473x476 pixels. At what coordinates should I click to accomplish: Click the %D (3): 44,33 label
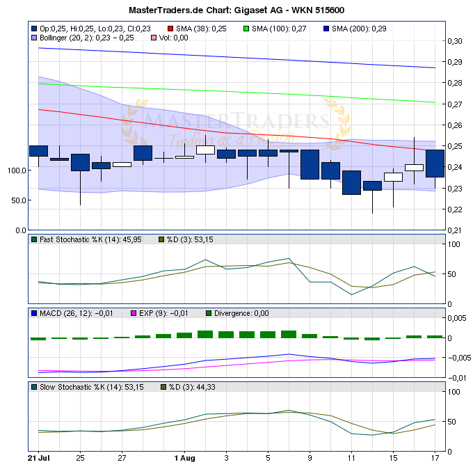193,387
